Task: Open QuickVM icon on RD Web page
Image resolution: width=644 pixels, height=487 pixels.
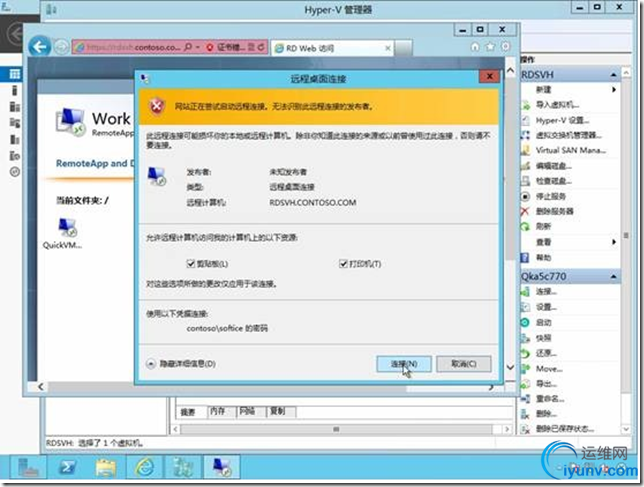Action: (64, 233)
